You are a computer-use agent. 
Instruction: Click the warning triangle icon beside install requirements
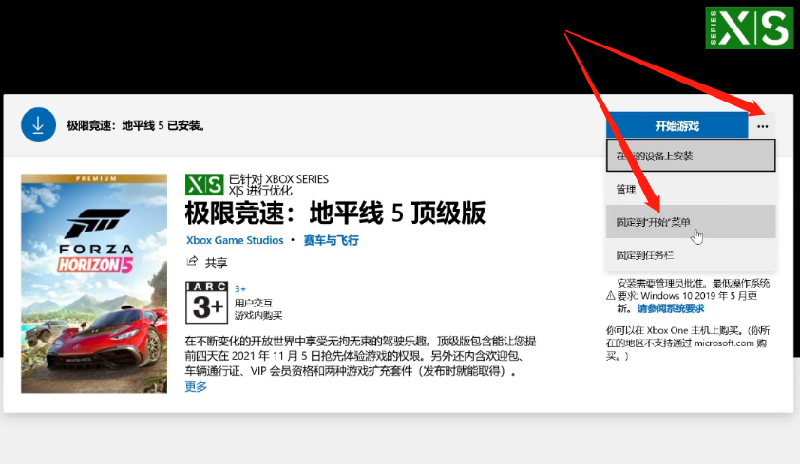tap(610, 296)
